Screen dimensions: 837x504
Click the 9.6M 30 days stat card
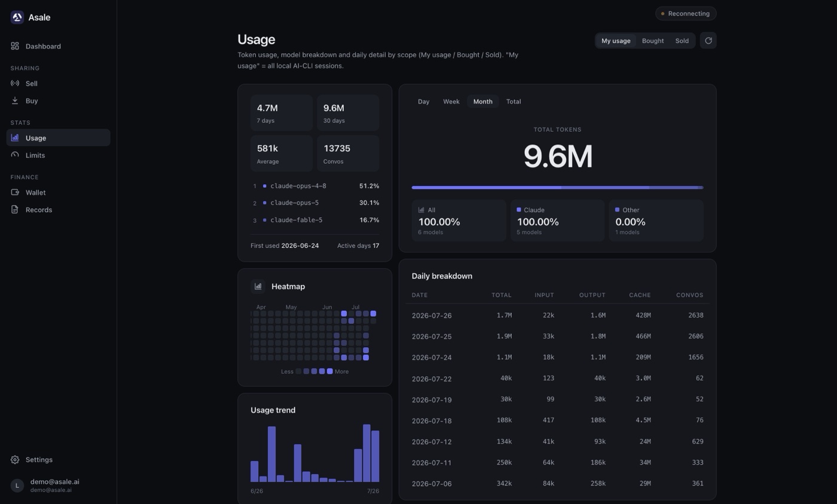click(348, 113)
